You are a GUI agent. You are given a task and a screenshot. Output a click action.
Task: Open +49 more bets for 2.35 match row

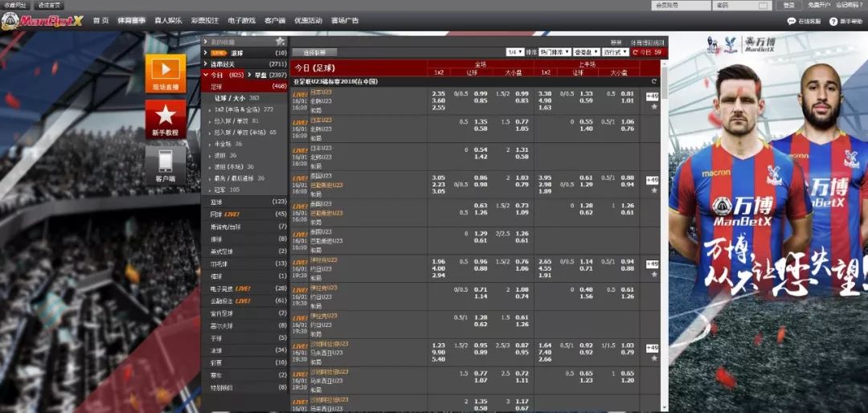pos(652,97)
